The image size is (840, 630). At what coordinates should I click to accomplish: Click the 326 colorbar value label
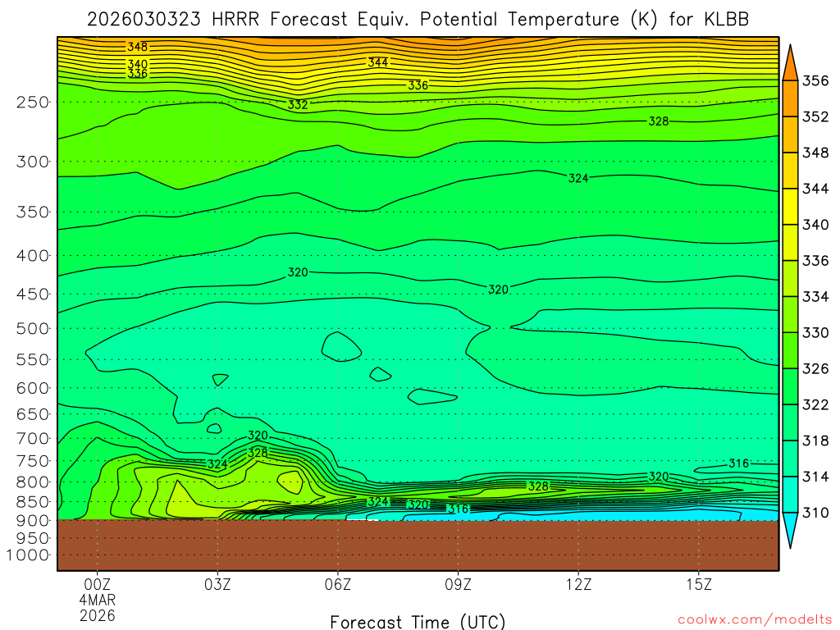tap(815, 368)
